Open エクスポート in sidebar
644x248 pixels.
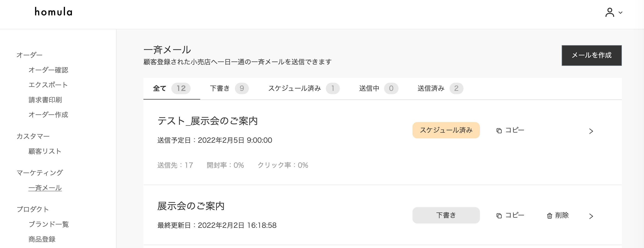tap(48, 85)
